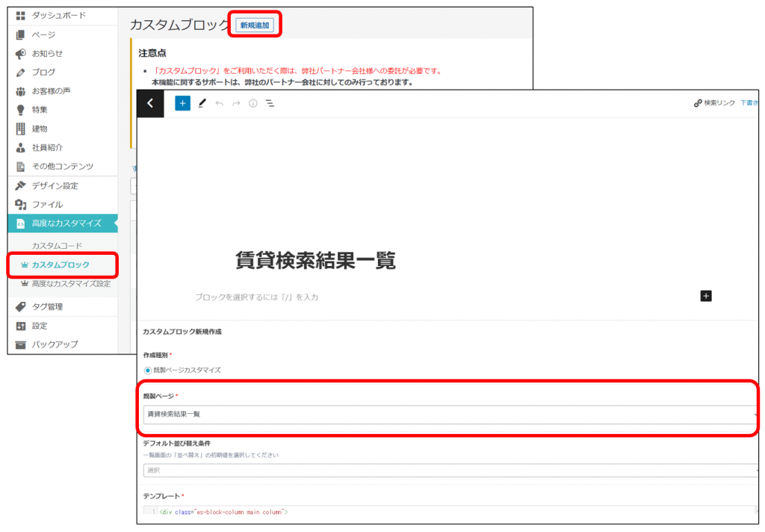
Task: Click the 新規追加 button
Action: [x=255, y=25]
